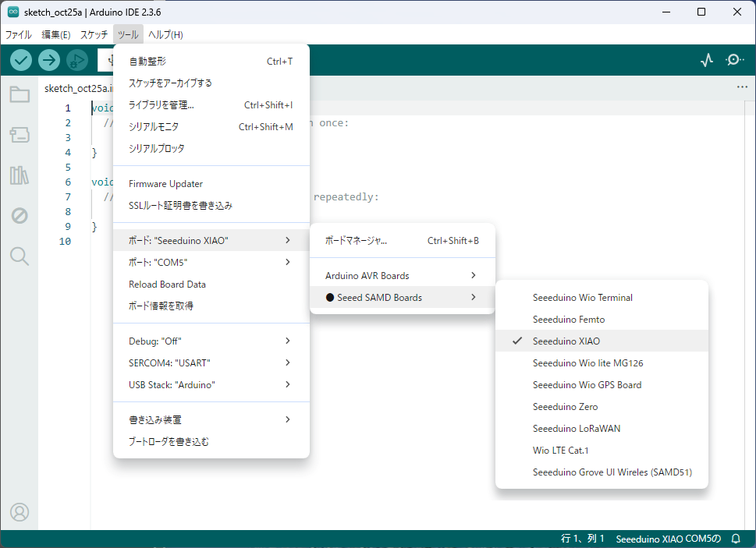Click the Upload arrow icon
Screen dimensions: 756x548
[49, 60]
